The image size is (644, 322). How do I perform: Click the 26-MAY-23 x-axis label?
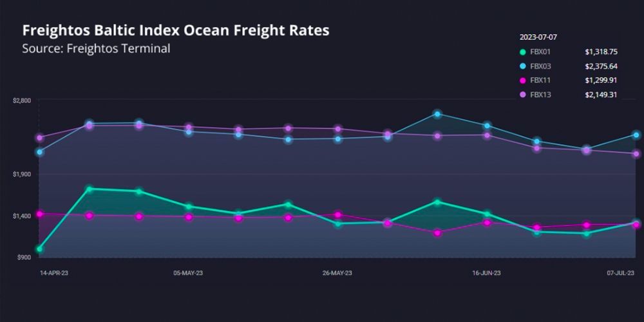tap(337, 273)
